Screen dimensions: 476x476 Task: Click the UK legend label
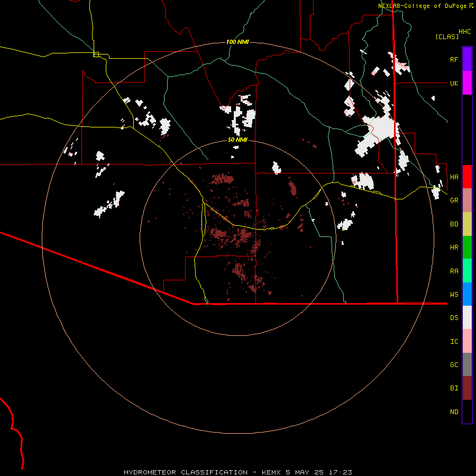click(x=454, y=83)
